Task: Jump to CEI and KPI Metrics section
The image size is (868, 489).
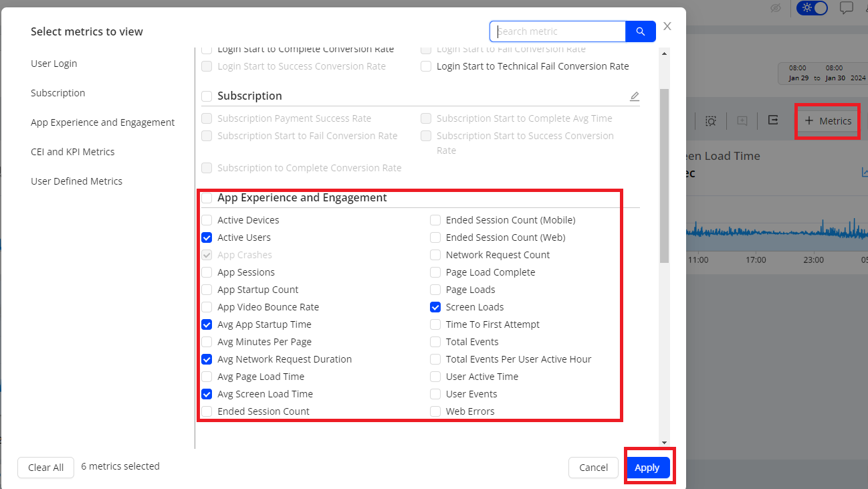Action: (73, 152)
